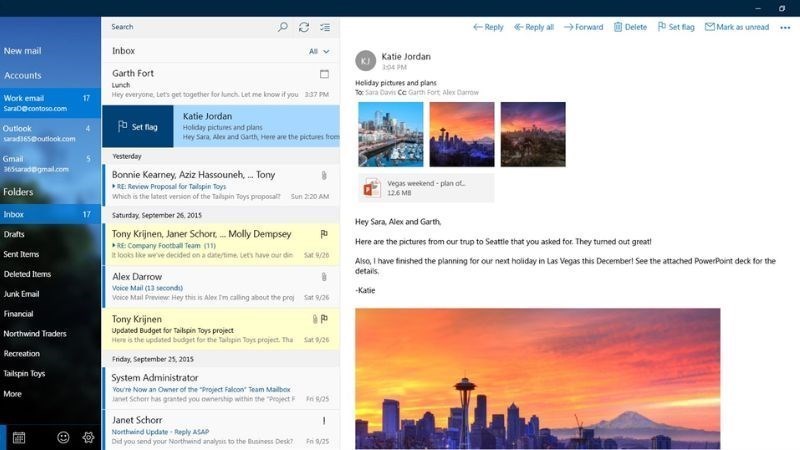Click the large Seattle skyline inline image

(538, 379)
